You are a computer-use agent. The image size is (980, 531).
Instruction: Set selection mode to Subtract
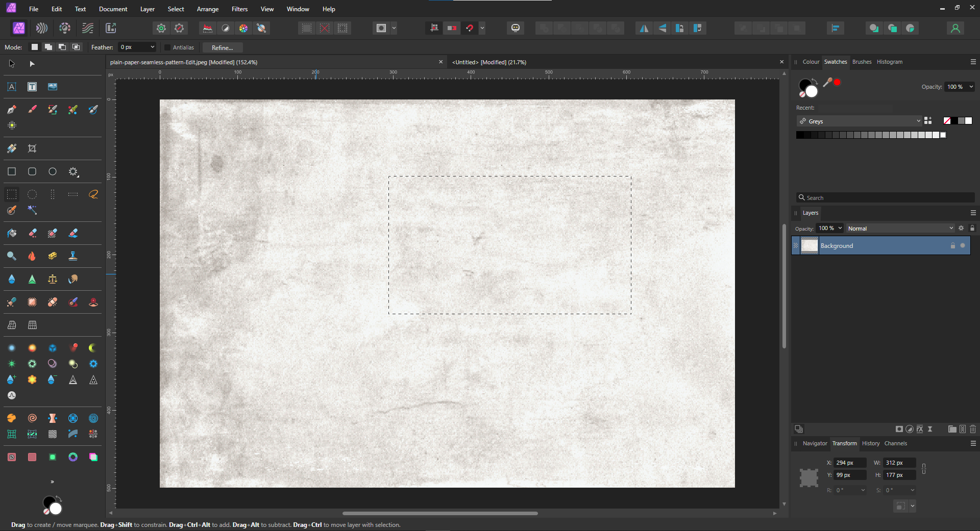click(62, 47)
